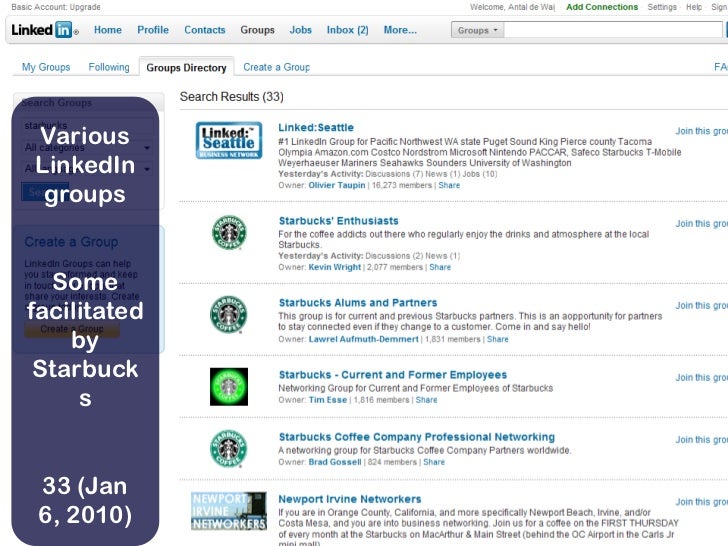
Task: View owner Kevin Wright's profile
Action: click(x=334, y=267)
